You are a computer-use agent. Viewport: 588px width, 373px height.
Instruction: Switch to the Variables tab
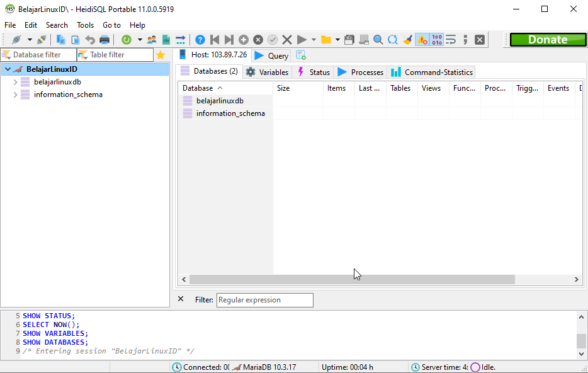tap(268, 72)
